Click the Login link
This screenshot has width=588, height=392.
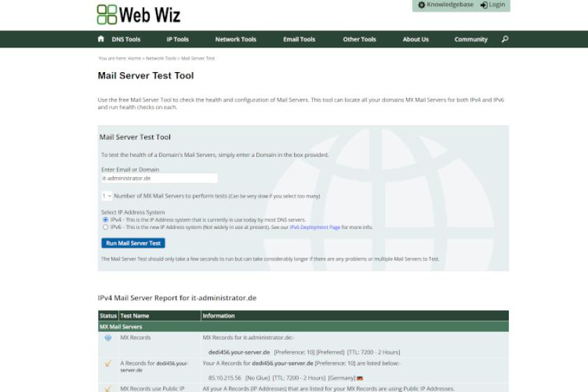[x=497, y=4]
